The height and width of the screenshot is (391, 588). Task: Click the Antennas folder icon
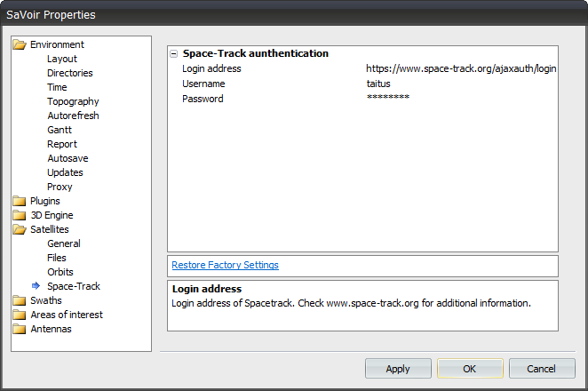[x=20, y=329]
